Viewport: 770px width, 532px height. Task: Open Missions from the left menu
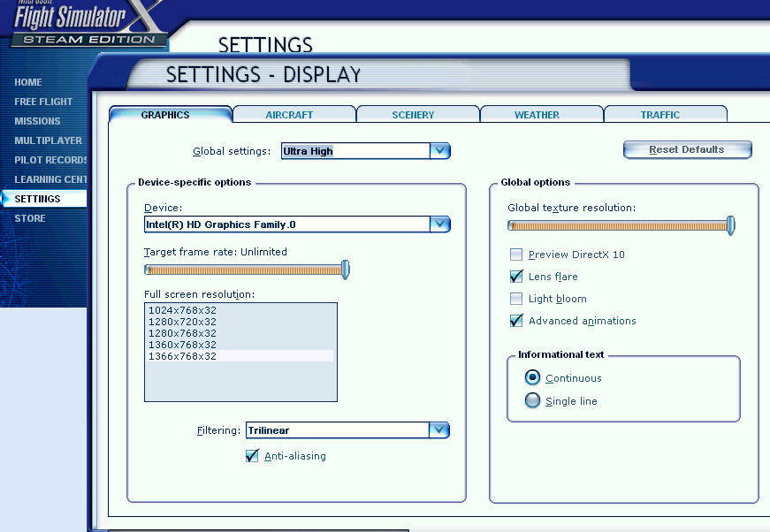pos(37,121)
